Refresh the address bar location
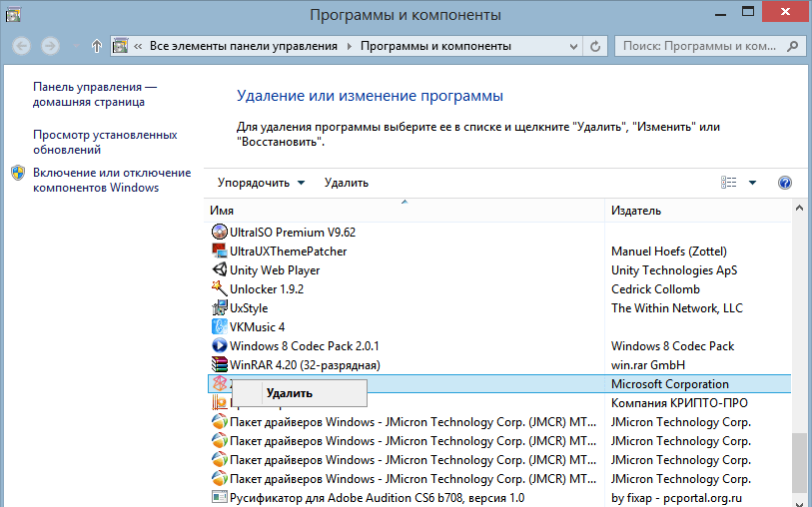This screenshot has height=507, width=812. [595, 46]
